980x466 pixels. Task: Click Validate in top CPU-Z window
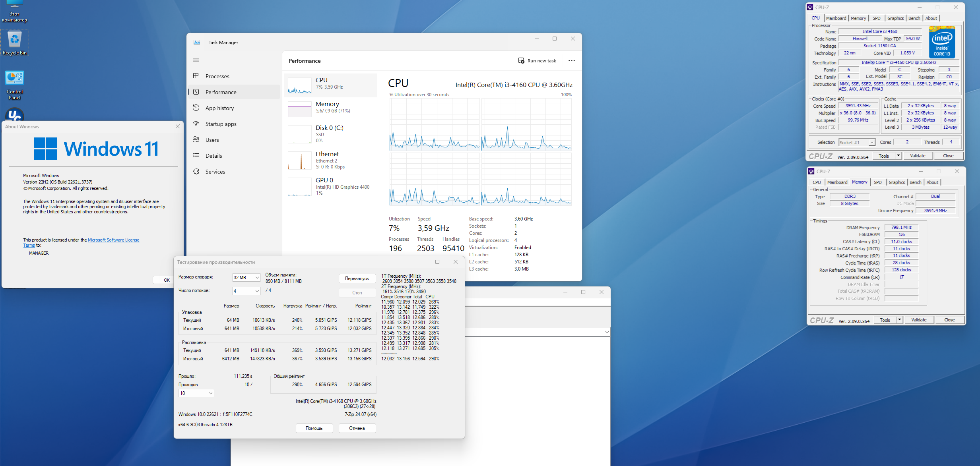[x=918, y=156]
